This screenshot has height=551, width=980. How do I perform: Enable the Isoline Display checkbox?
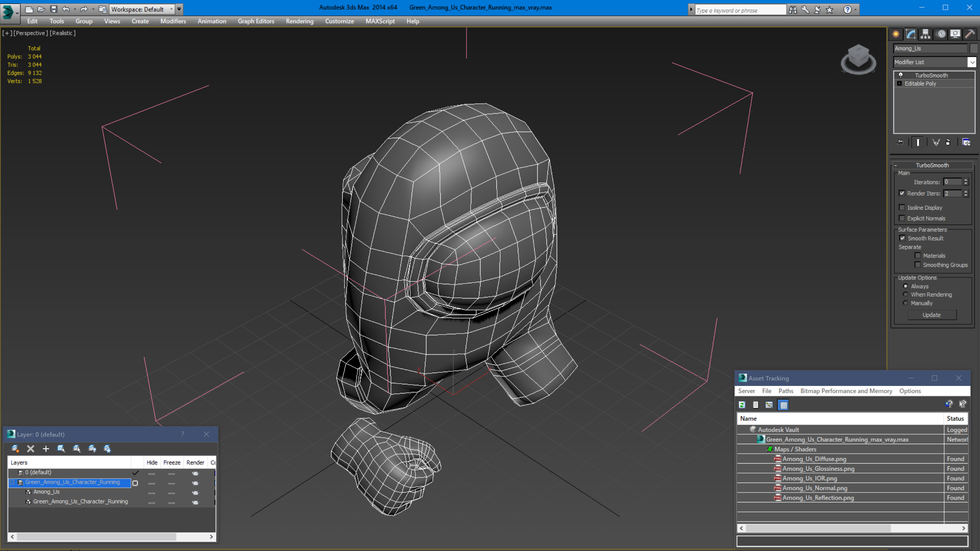click(x=902, y=207)
